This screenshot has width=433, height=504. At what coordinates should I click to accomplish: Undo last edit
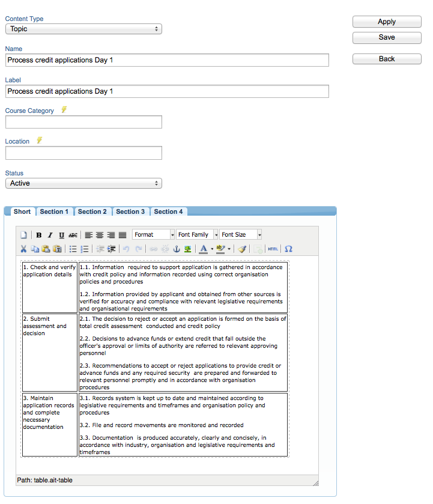pyautogui.click(x=126, y=249)
